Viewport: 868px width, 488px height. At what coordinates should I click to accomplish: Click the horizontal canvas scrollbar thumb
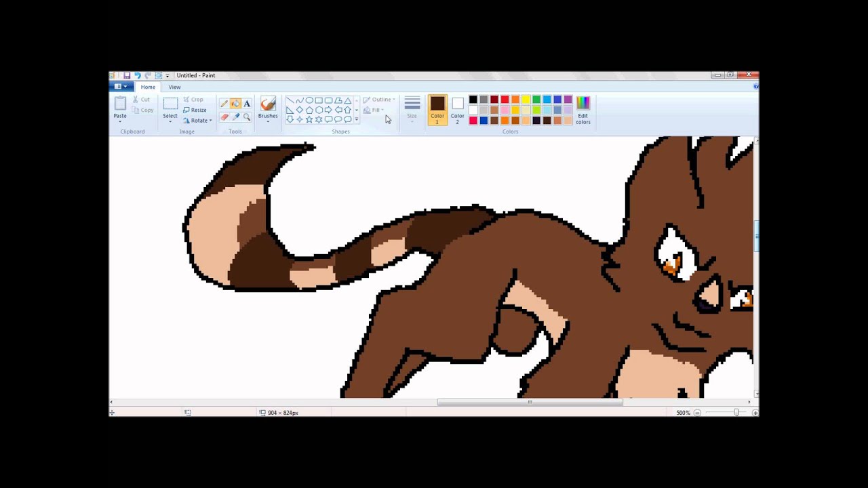click(530, 402)
